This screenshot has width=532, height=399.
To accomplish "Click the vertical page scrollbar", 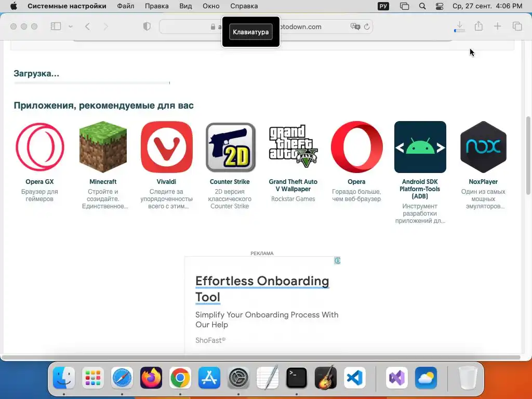I will click(528, 155).
